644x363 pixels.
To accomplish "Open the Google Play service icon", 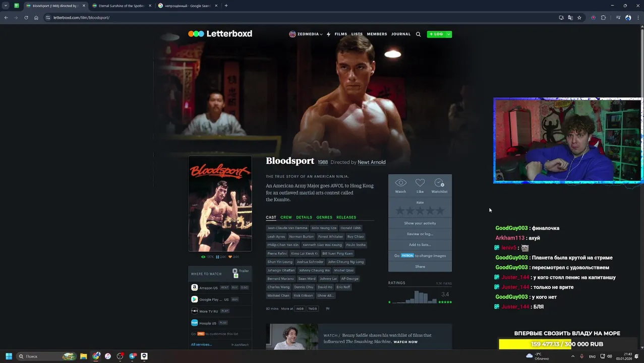I will coord(194,299).
